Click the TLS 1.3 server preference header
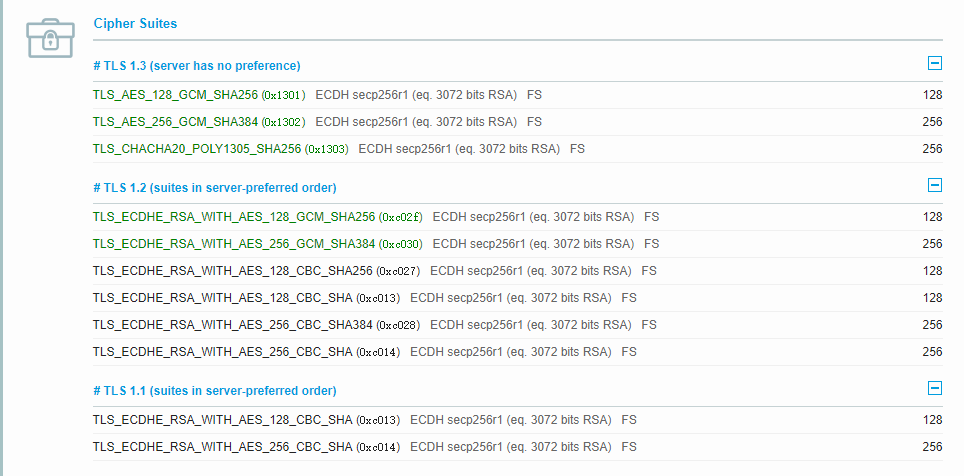This screenshot has width=964, height=476. 196,66
